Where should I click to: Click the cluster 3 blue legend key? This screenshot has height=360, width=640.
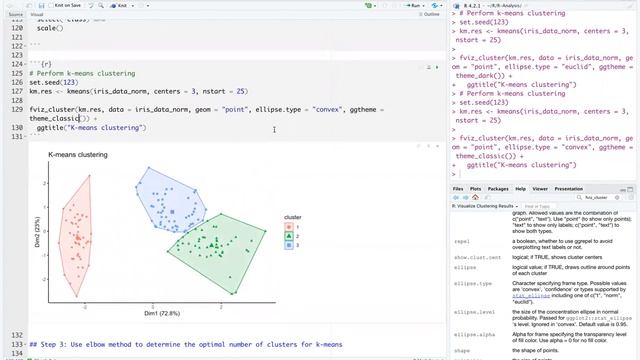tap(289, 245)
